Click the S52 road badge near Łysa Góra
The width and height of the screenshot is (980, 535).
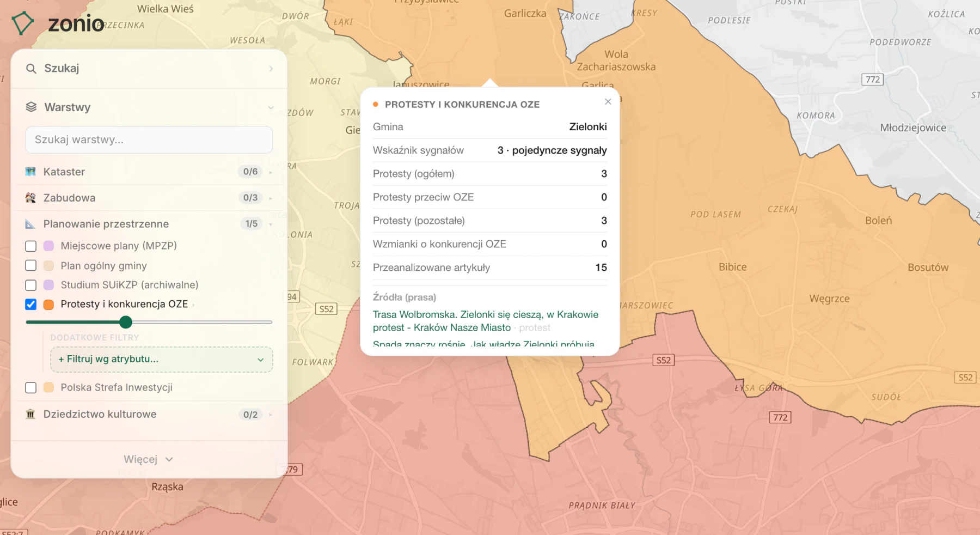[x=664, y=360]
